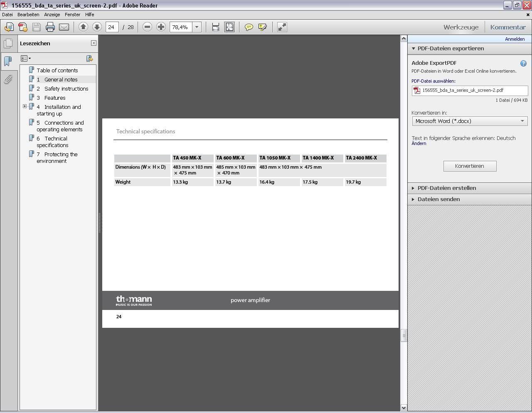The width and height of the screenshot is (532, 413).
Task: Open the bookmark options menu
Action: [26, 59]
